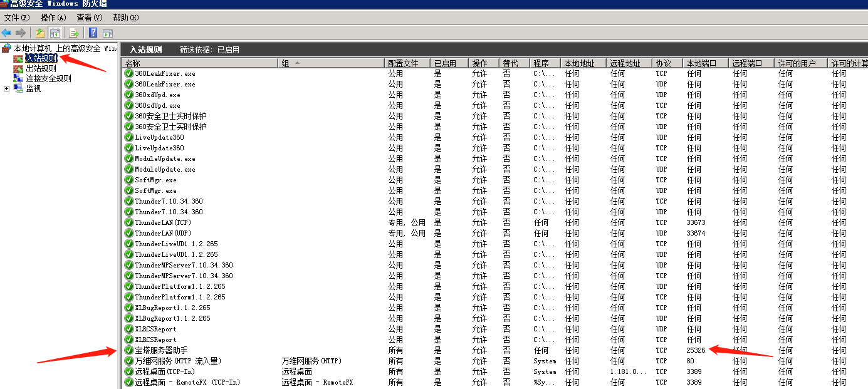Click green check icon of 万维网服务 (HTTP 流入量)
Screen dimensions: 868x389
[x=129, y=361]
